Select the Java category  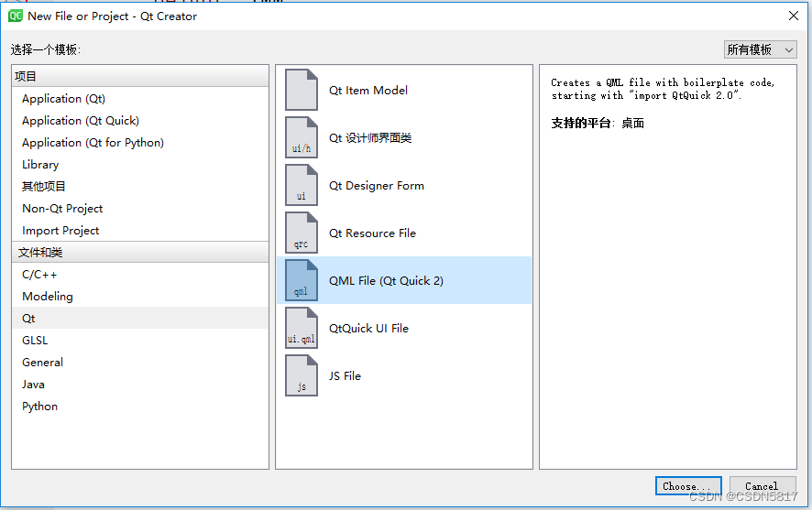[140, 385]
